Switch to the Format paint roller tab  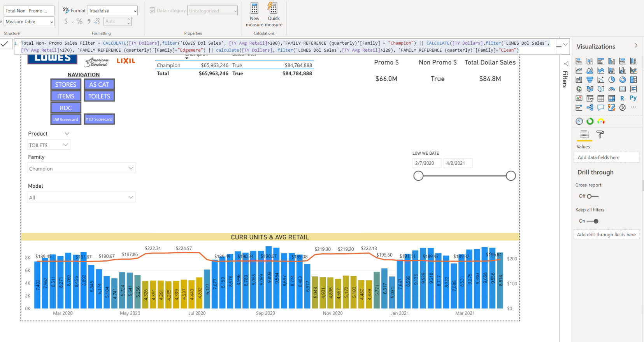(x=600, y=135)
